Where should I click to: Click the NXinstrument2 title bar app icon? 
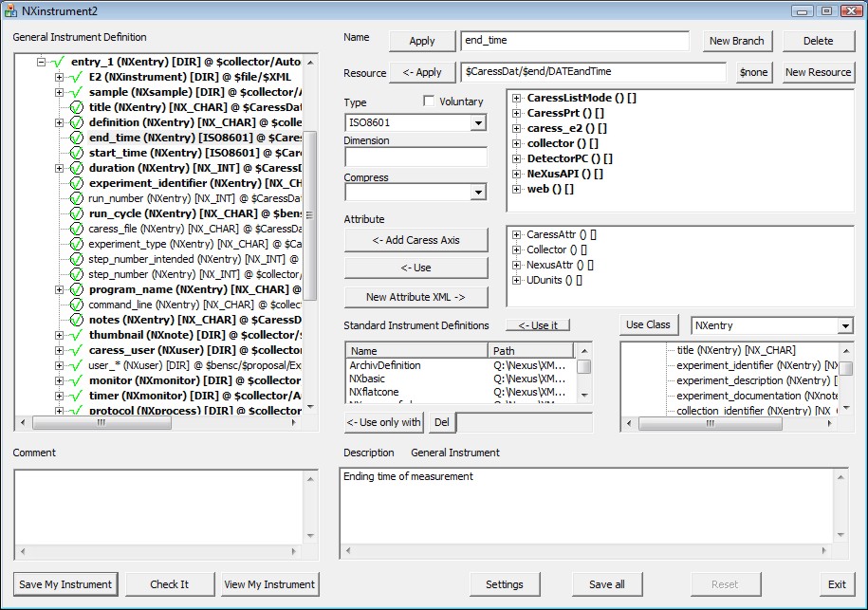click(x=10, y=10)
